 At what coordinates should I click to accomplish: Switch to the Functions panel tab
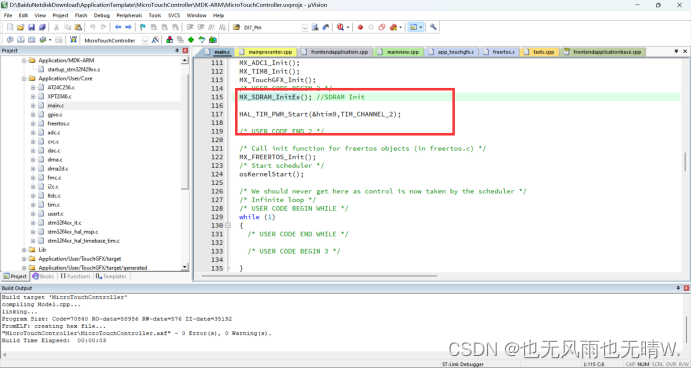75,276
